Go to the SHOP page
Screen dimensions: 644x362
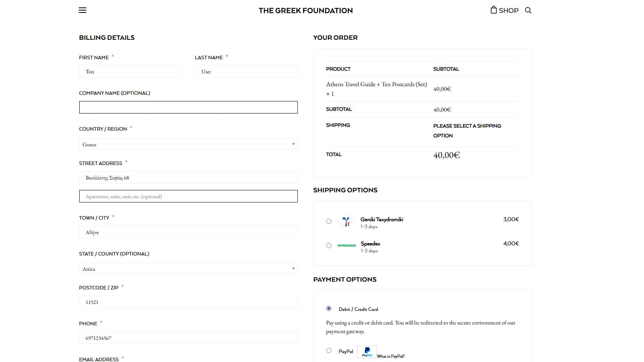[508, 10]
